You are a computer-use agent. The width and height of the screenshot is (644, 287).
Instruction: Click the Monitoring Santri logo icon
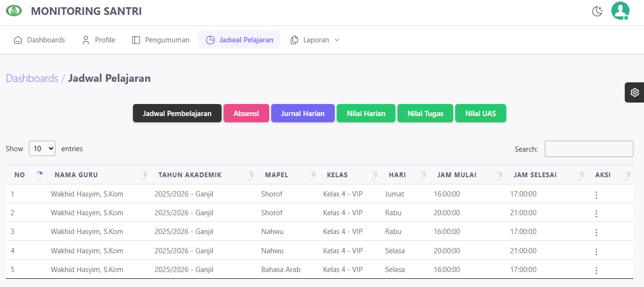click(13, 11)
